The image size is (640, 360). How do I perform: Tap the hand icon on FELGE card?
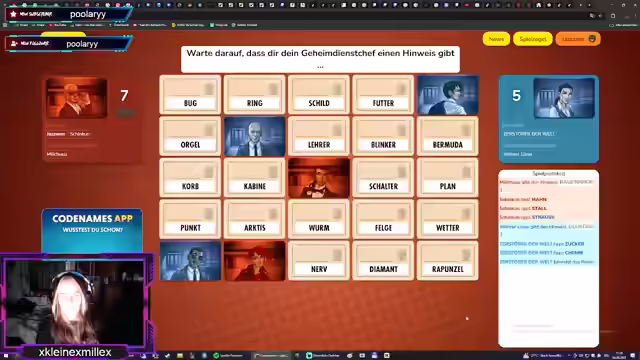402,213
